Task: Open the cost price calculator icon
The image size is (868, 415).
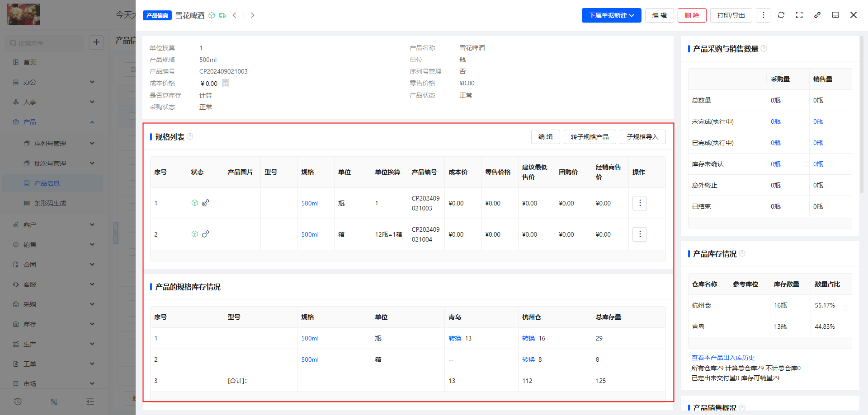Action: pos(226,83)
